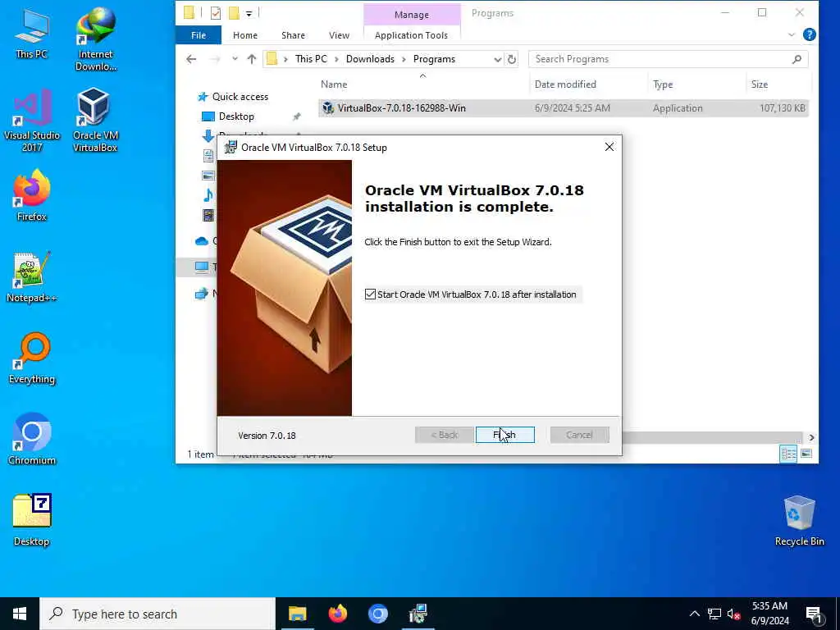840x630 pixels.
Task: Select Quick access in the navigation pane
Action: [240, 97]
